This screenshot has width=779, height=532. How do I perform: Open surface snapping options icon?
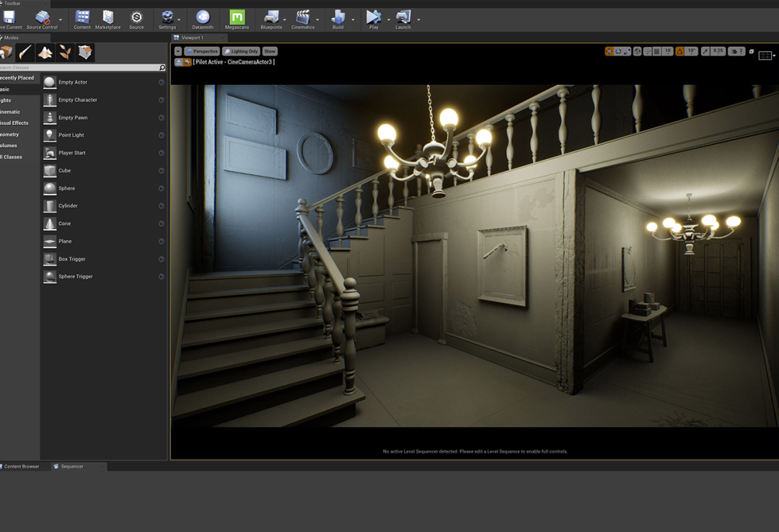coord(648,51)
